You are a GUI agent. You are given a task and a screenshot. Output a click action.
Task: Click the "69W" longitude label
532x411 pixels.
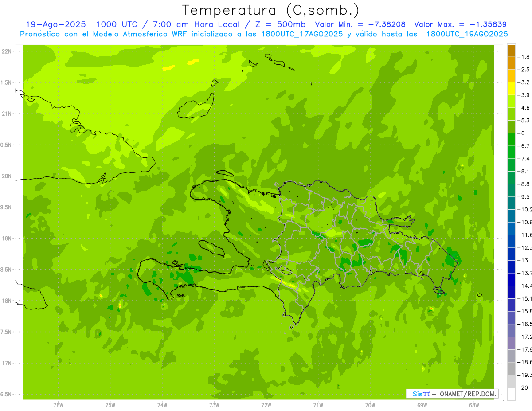tap(422, 405)
